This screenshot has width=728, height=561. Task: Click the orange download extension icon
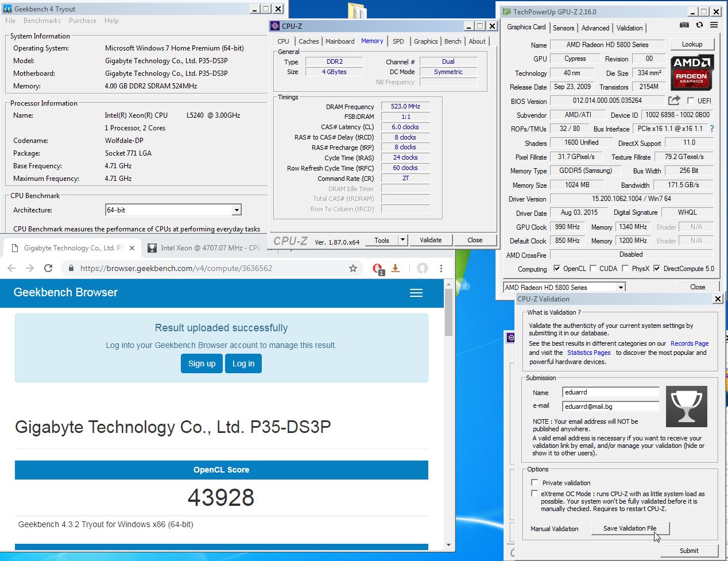tap(395, 268)
